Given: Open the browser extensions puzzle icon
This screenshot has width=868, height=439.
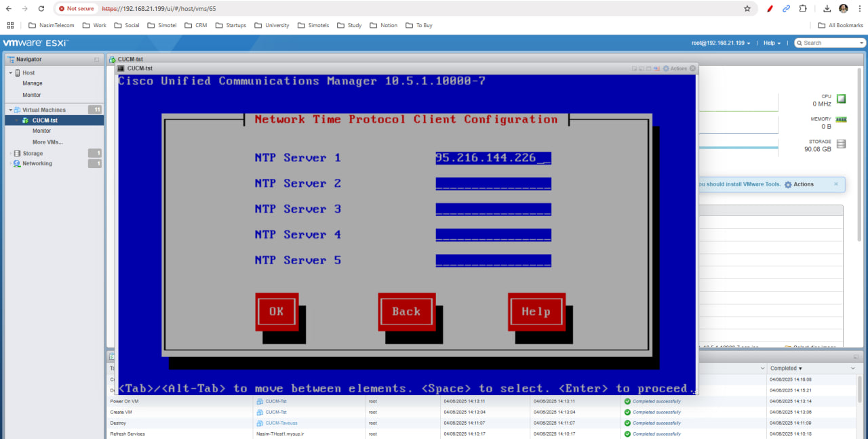Looking at the screenshot, I should click(803, 9).
